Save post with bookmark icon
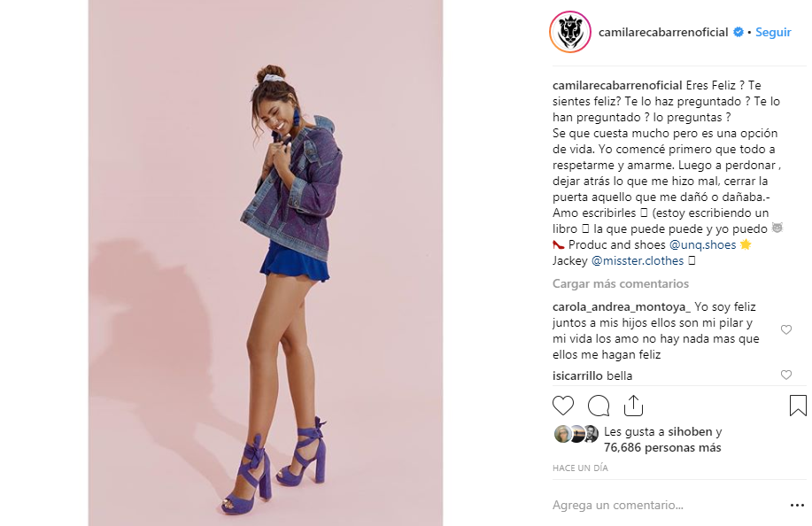The height and width of the screenshot is (526, 812). pyautogui.click(x=798, y=406)
